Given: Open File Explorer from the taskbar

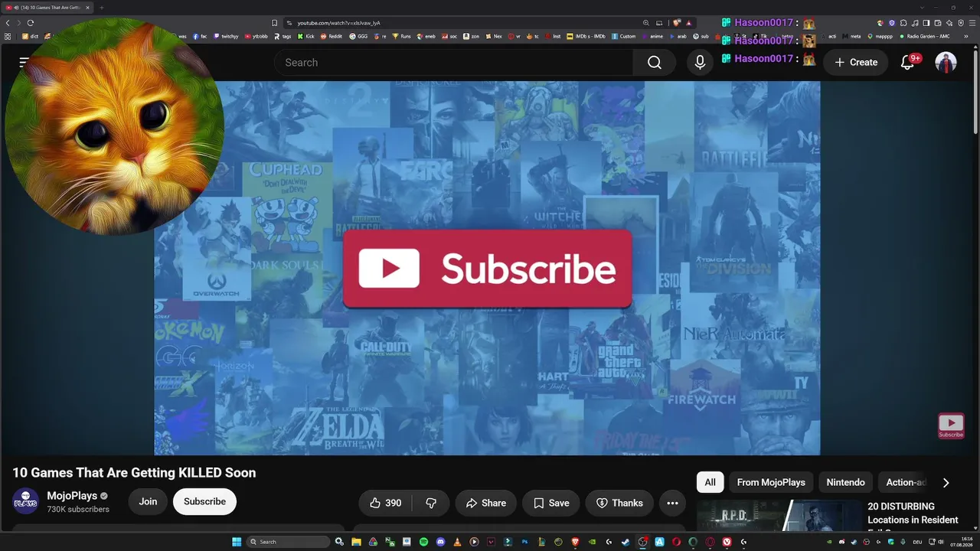Looking at the screenshot, I should coord(356,542).
